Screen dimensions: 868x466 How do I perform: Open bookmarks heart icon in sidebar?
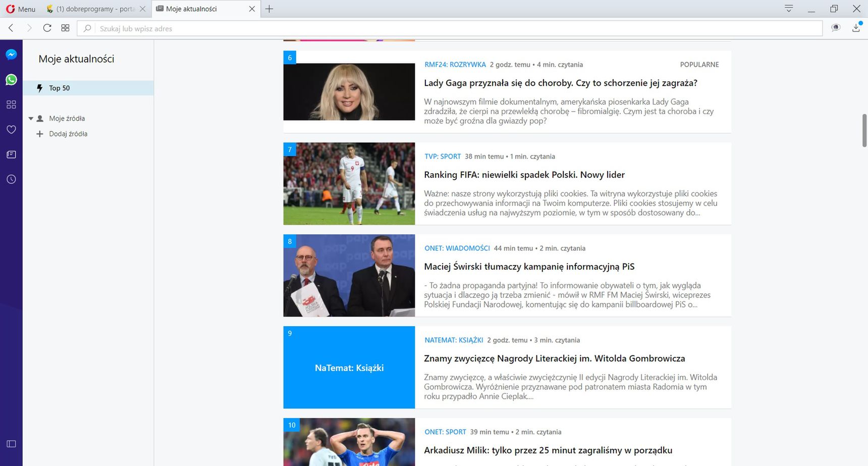tap(11, 130)
